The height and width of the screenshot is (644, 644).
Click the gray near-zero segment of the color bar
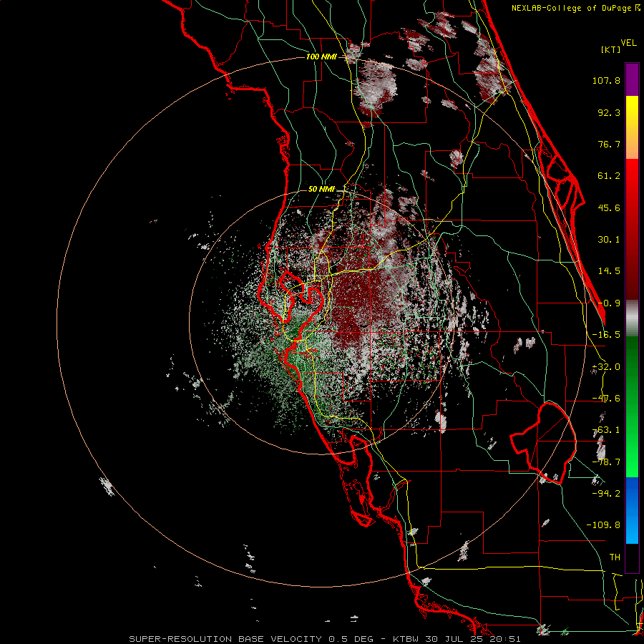[x=632, y=318]
